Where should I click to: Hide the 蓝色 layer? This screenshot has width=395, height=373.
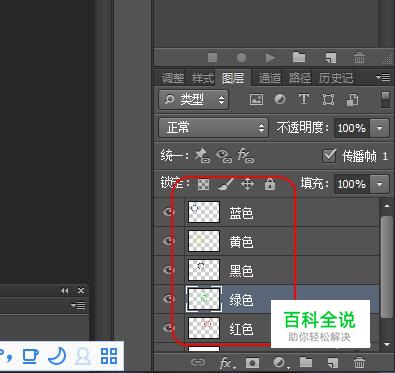[169, 212]
